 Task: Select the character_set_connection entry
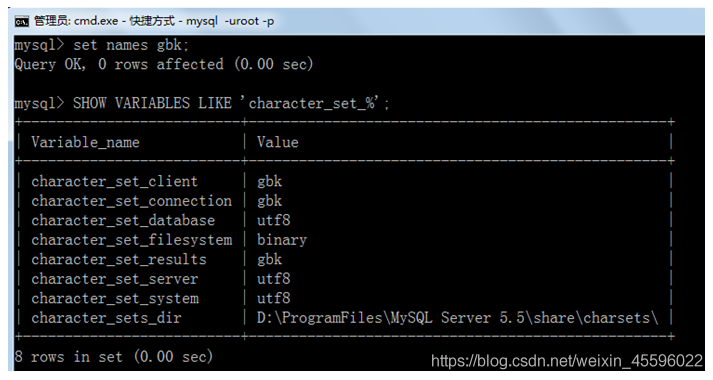click(131, 201)
